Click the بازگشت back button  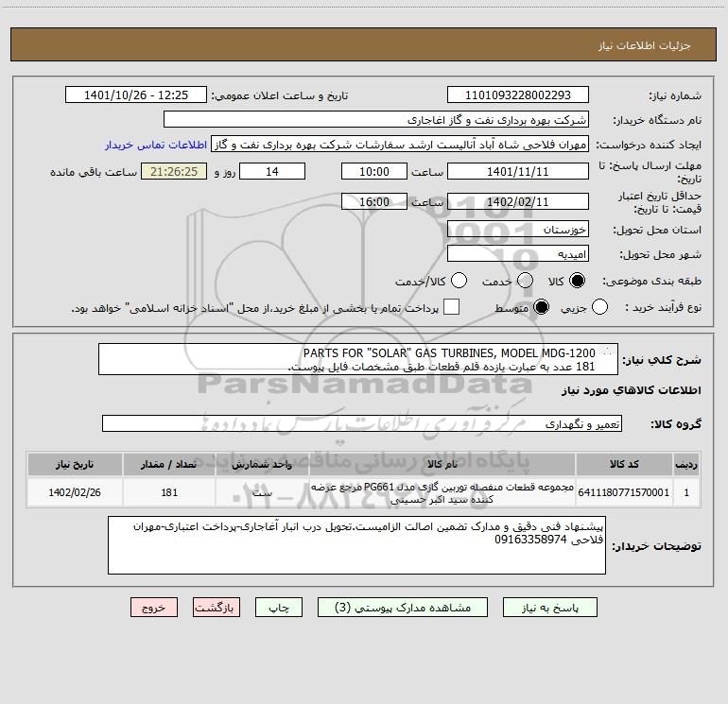217,608
